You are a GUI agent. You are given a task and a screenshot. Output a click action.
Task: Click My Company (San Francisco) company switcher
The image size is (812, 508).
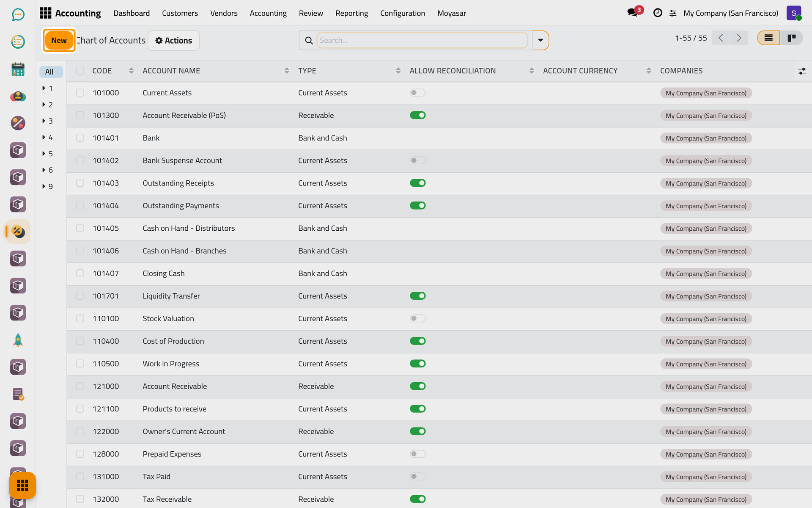(730, 13)
